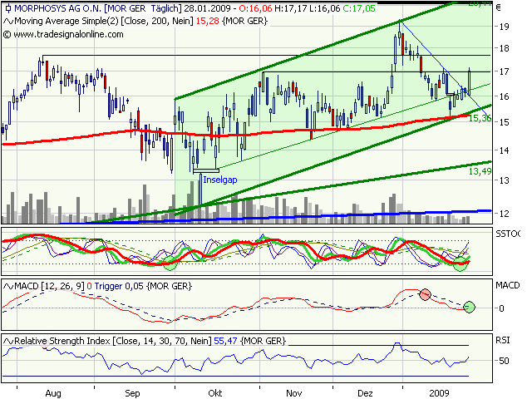
Task: Select the MORPHOSYS AG O.N. chart title
Action: point(59,7)
